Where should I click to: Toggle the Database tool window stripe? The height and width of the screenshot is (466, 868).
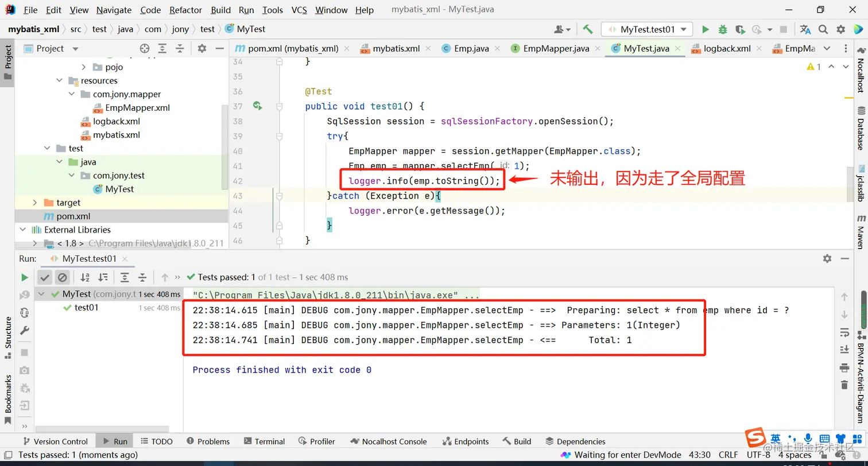861,128
